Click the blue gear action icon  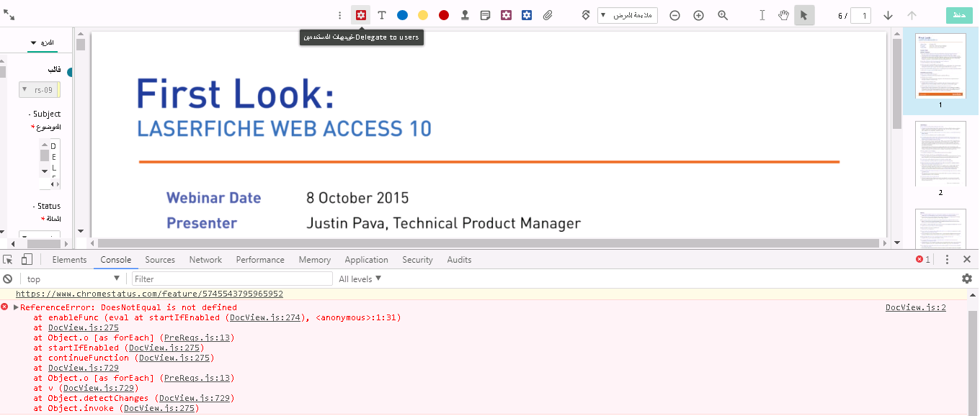click(527, 15)
